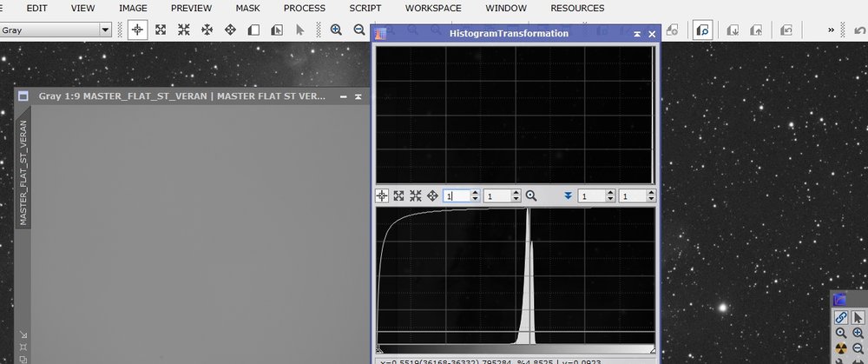Click the MASTER_FLAT image window title text

click(182, 96)
